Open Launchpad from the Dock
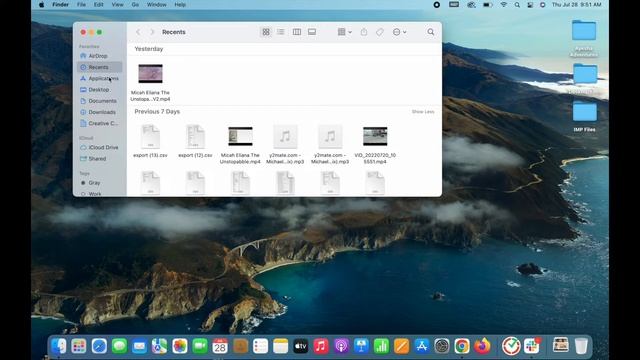The image size is (640, 360). [x=79, y=346]
